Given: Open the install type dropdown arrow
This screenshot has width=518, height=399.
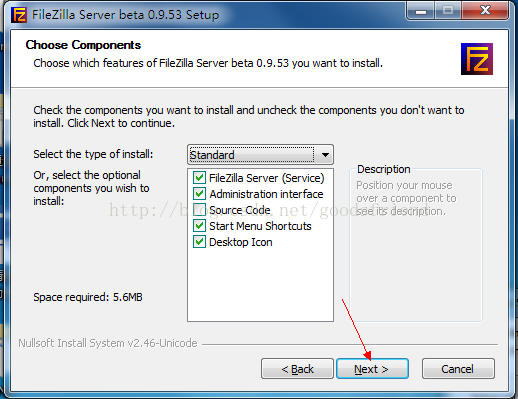Looking at the screenshot, I should (x=325, y=155).
